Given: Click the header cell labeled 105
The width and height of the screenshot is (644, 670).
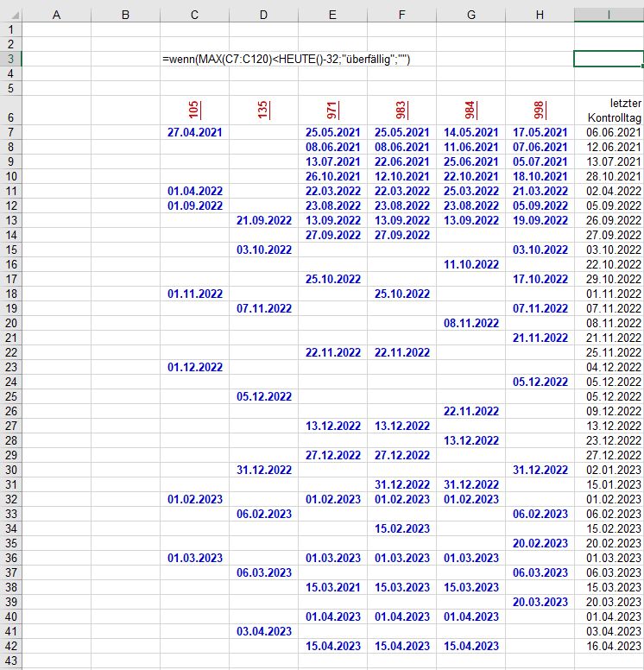Looking at the screenshot, I should click(x=194, y=111).
